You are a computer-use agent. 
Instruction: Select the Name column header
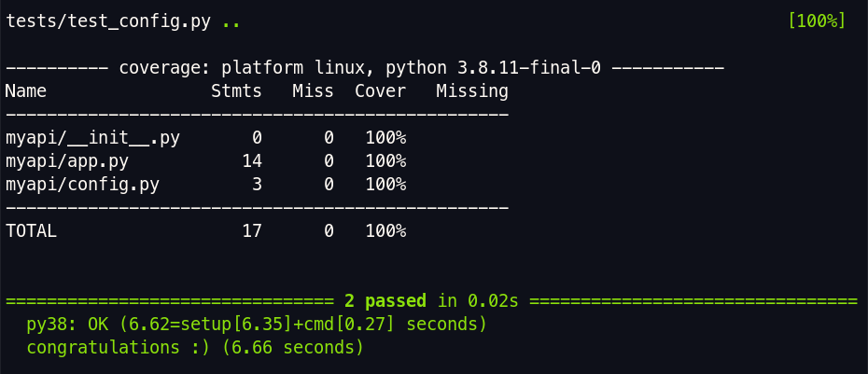coord(26,91)
